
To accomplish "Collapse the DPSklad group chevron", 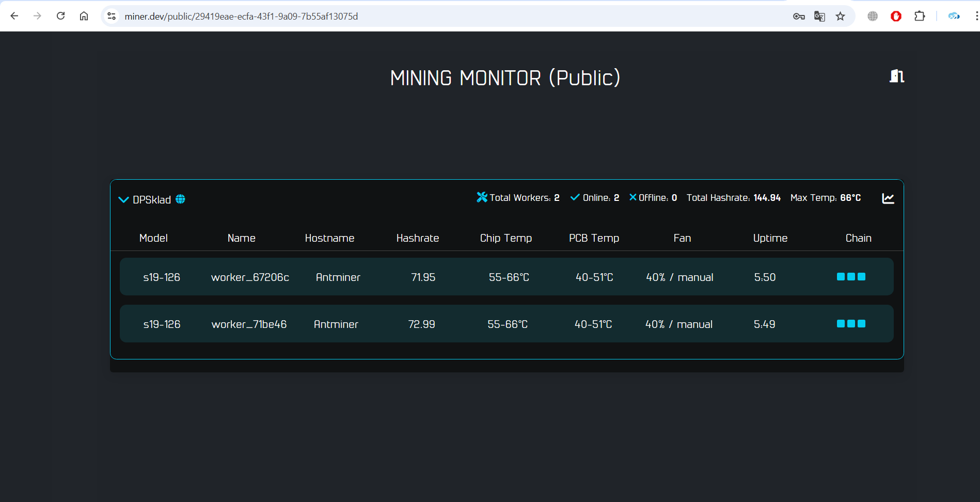I will tap(123, 199).
